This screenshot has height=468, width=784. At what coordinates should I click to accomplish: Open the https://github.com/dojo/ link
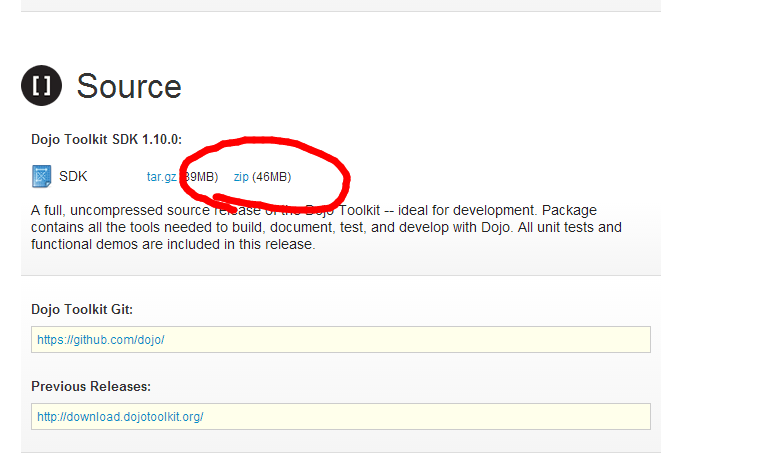click(x=100, y=340)
